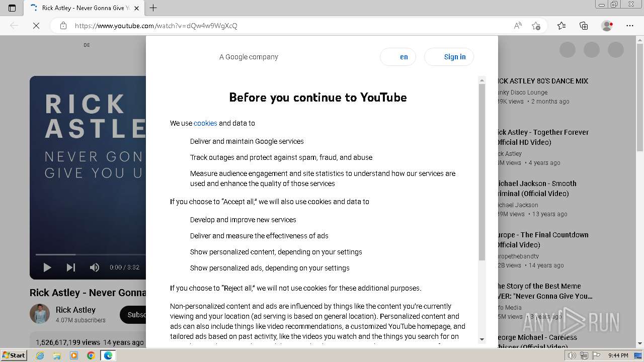The height and width of the screenshot is (362, 644).
Task: Click the network tray icon
Action: point(584,355)
